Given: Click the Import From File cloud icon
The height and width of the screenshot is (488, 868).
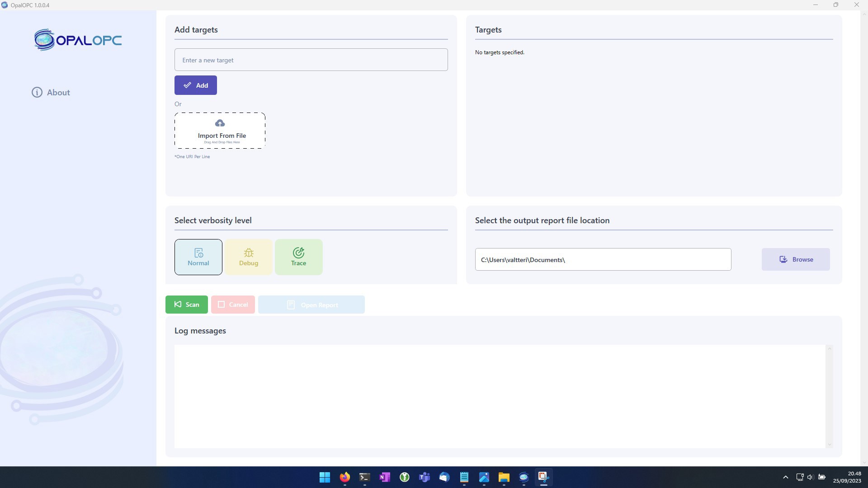Looking at the screenshot, I should click(x=220, y=123).
